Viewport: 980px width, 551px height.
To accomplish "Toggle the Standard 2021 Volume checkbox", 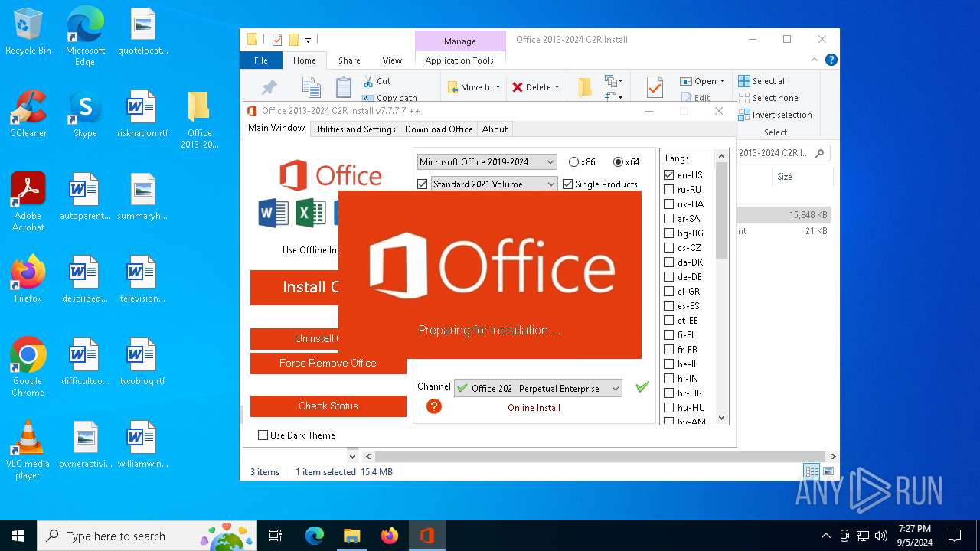I will pos(422,184).
